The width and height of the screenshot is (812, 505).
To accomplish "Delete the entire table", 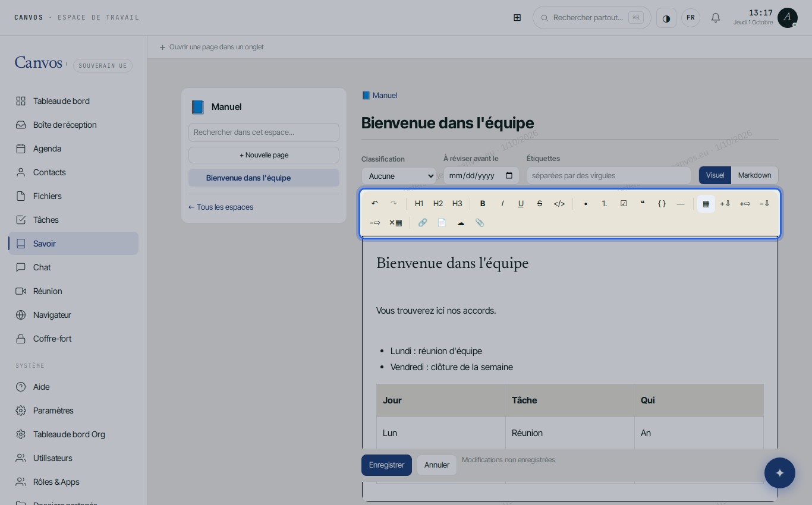I will pyautogui.click(x=395, y=223).
